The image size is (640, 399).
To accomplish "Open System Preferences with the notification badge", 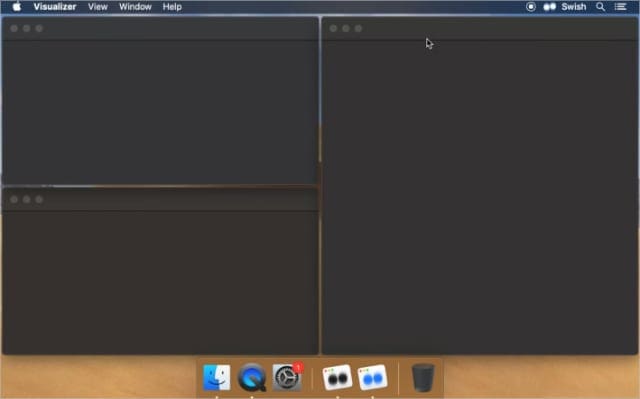I will coord(287,377).
